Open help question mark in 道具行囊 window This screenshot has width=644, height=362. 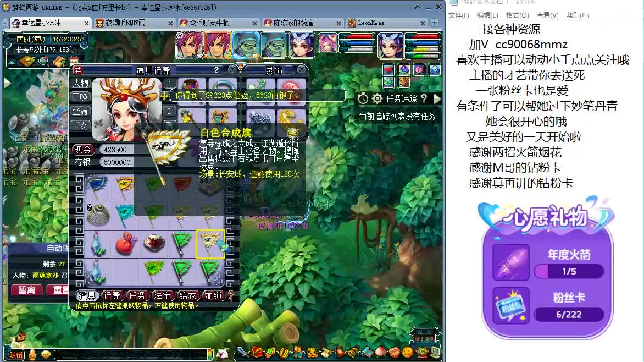pyautogui.click(x=216, y=70)
